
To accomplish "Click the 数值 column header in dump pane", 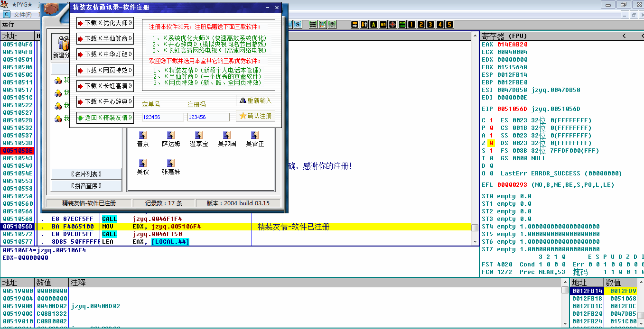I will point(52,283).
